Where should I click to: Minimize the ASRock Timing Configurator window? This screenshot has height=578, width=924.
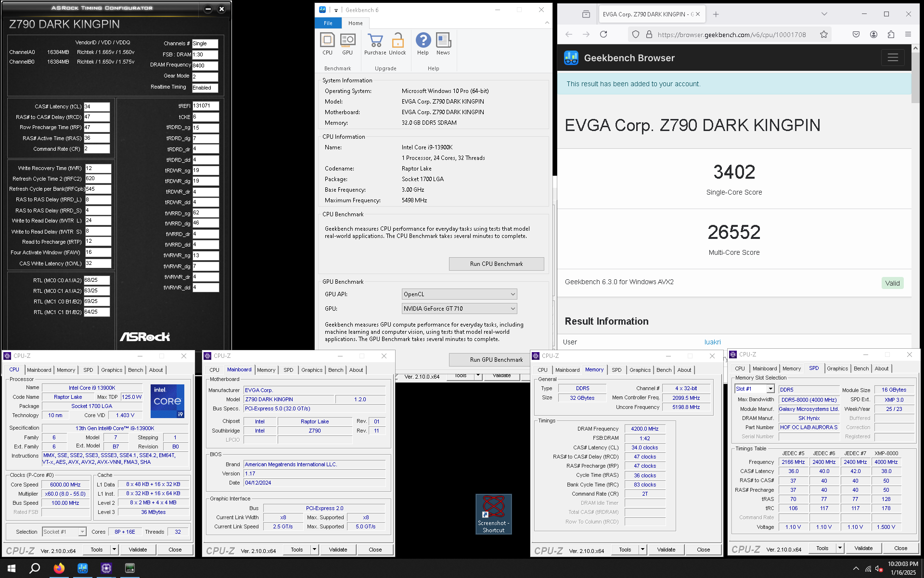208,9
